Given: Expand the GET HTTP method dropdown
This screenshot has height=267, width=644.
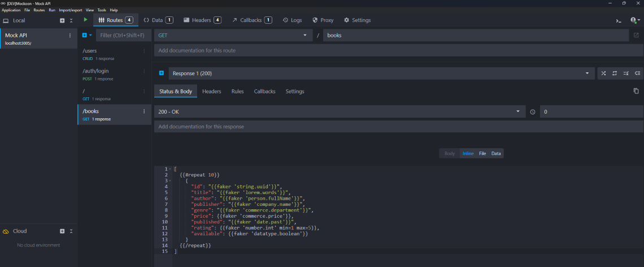Looking at the screenshot, I should tap(233, 35).
